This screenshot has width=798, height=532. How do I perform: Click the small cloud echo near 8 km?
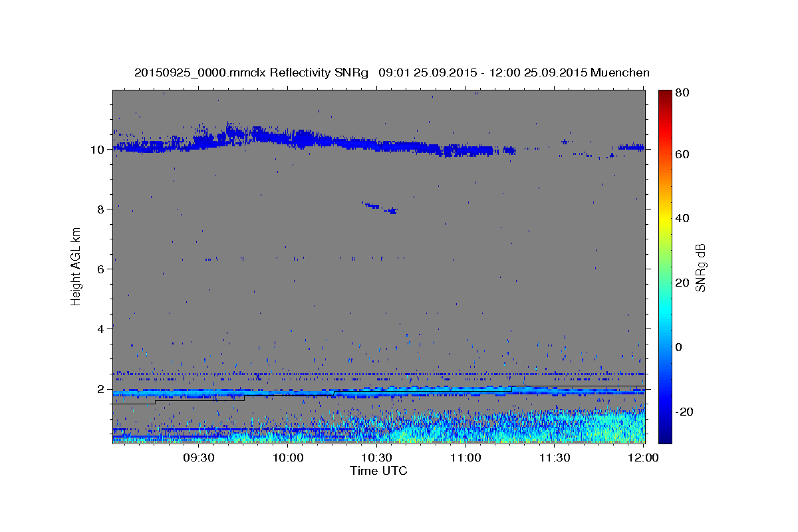[x=380, y=207]
